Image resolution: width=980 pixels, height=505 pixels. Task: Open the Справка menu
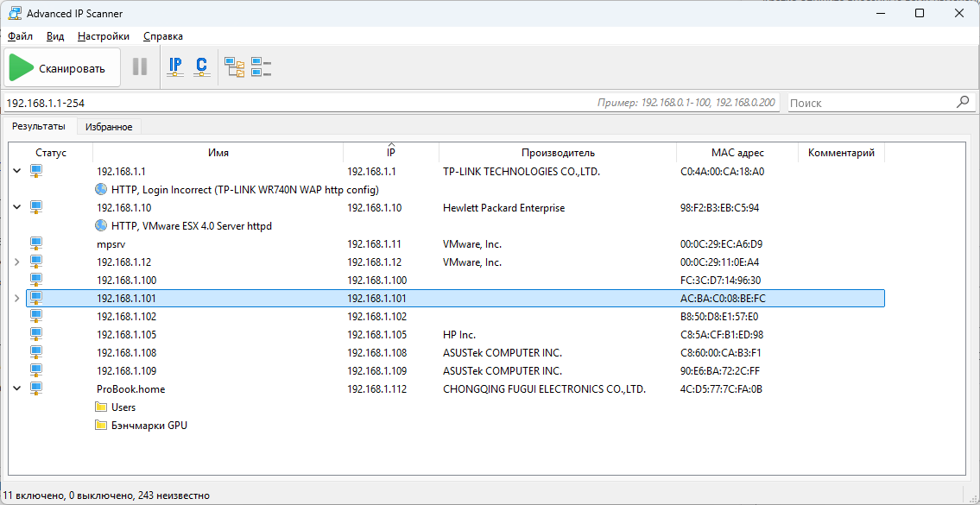(x=163, y=36)
